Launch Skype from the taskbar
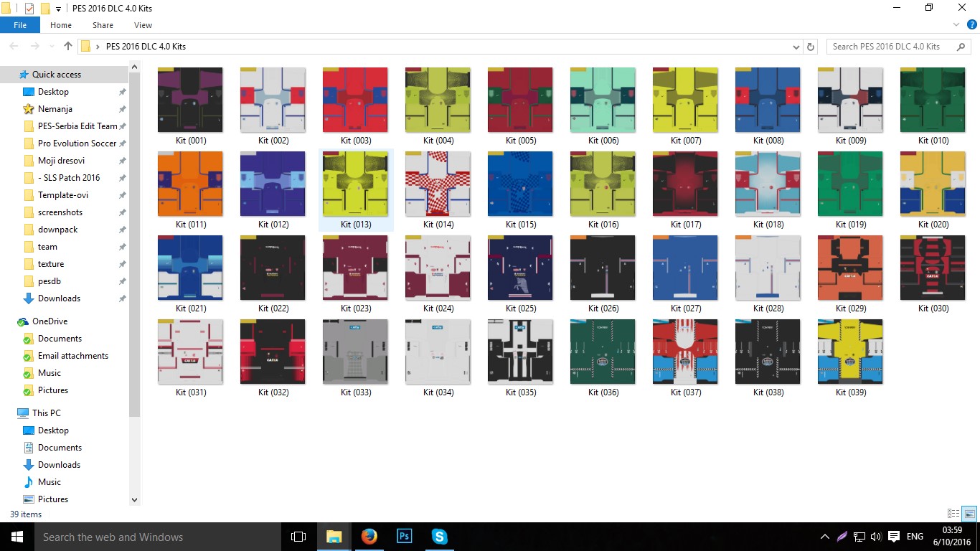The image size is (980, 551). [439, 536]
